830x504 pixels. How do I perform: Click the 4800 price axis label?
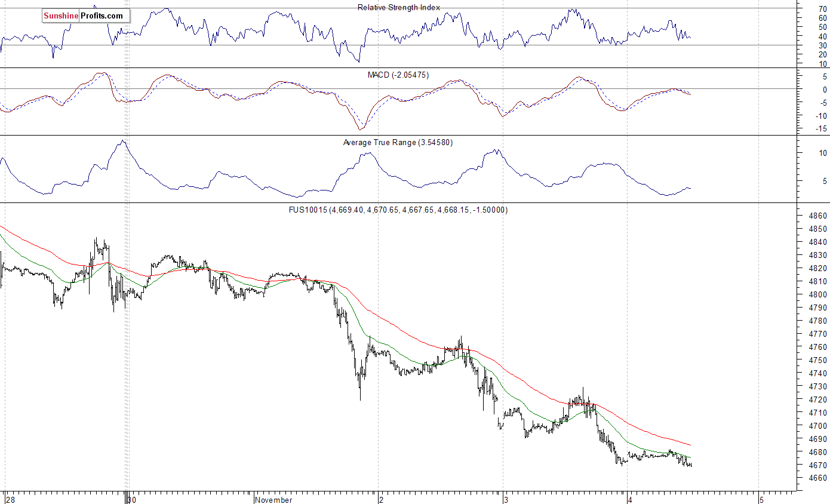(819, 294)
